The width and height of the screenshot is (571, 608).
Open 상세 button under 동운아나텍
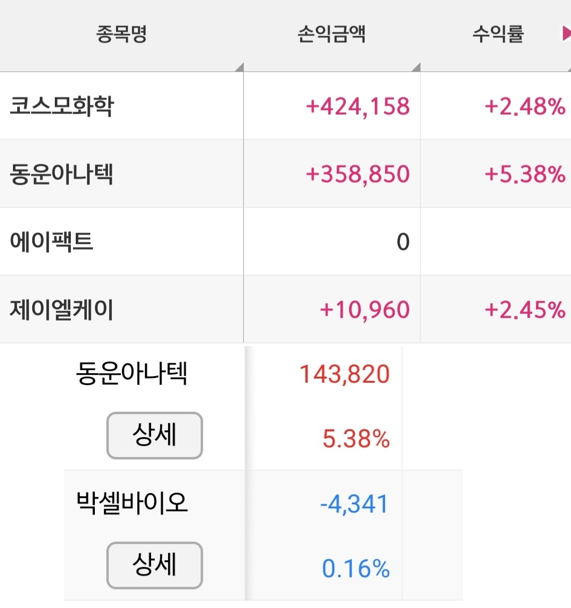[155, 435]
